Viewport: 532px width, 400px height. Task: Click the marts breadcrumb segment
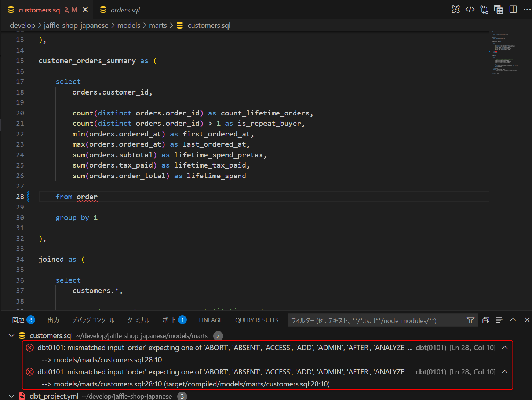click(158, 25)
